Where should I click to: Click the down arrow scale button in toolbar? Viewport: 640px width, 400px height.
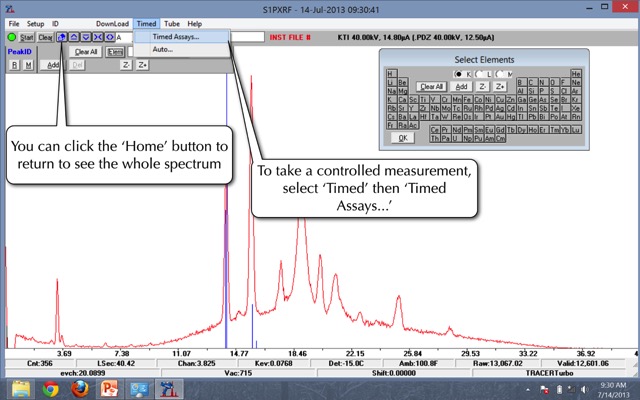point(85,37)
